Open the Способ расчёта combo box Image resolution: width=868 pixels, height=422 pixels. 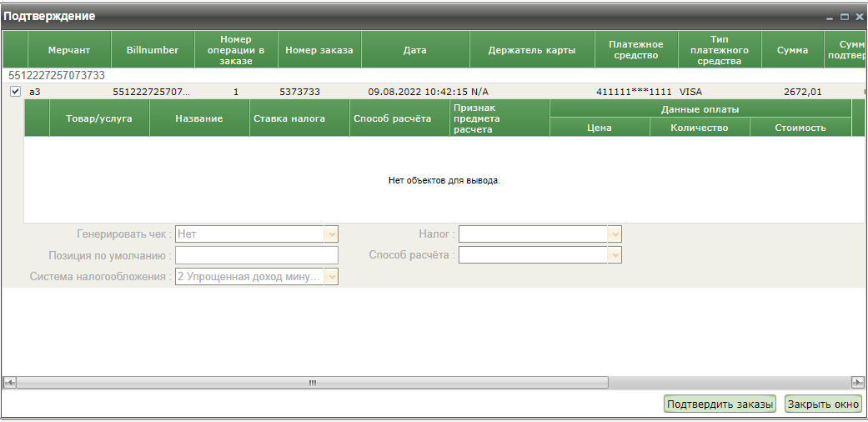click(615, 255)
